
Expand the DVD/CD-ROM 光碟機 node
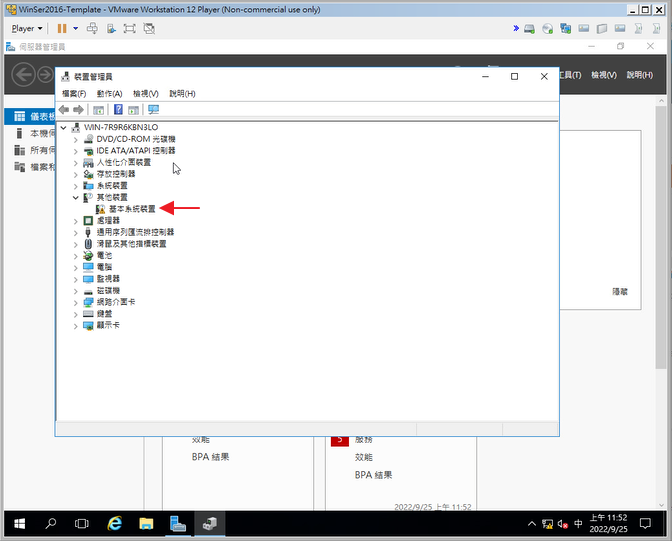[x=75, y=139]
